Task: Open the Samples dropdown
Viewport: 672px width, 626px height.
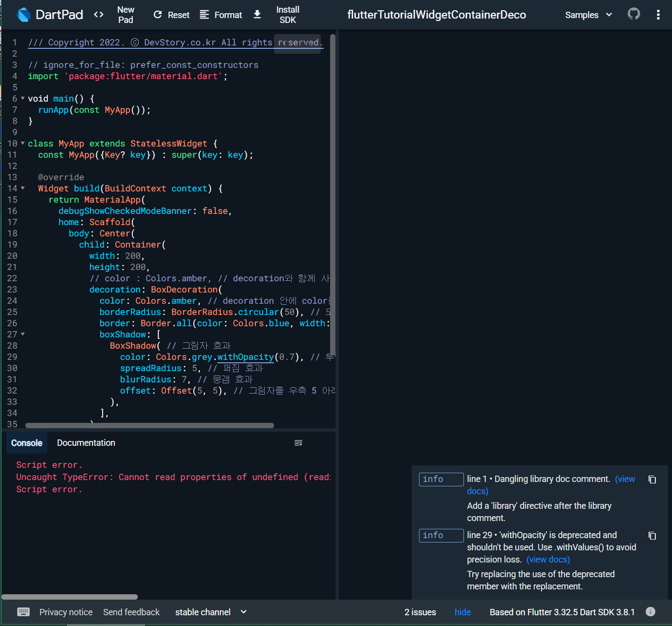Action: tap(588, 15)
